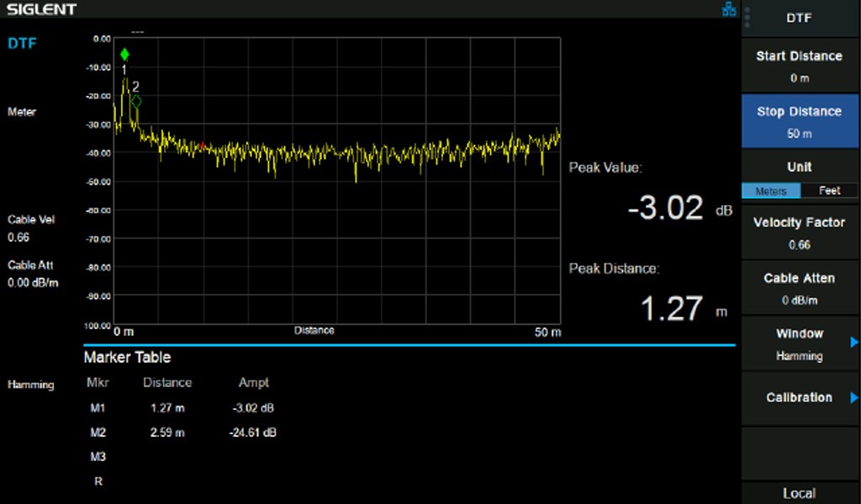Viewport: 861px width, 504px height.
Task: Click the small red marker on the trace
Action: 203,146
